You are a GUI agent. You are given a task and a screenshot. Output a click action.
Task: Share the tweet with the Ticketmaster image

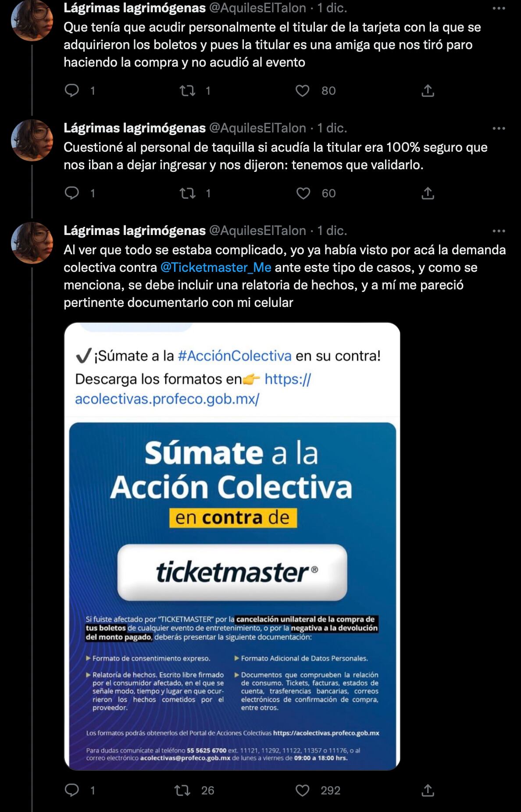[x=428, y=791]
